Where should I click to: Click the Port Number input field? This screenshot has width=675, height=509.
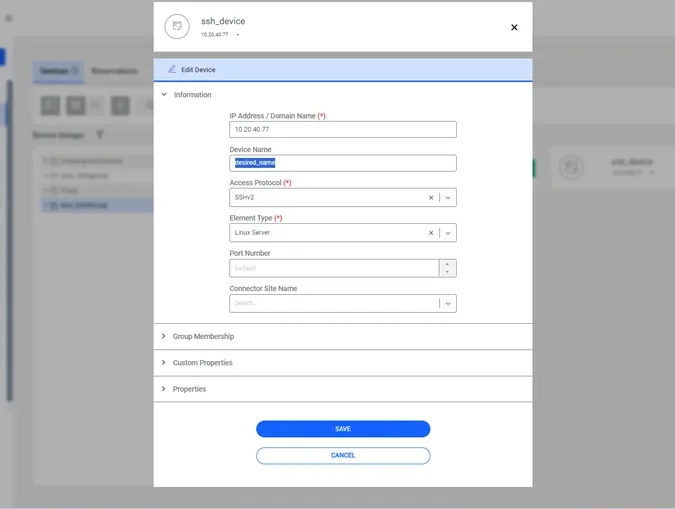click(x=334, y=268)
